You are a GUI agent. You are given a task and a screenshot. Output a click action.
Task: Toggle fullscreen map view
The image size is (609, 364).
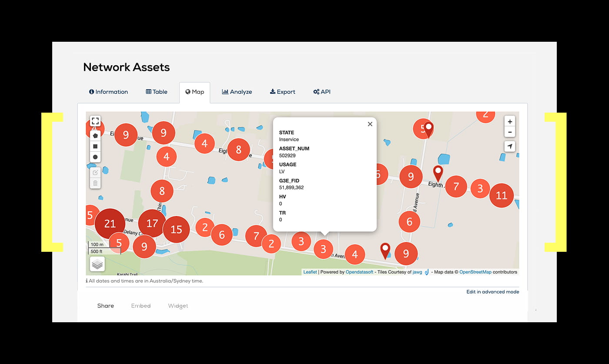point(95,121)
